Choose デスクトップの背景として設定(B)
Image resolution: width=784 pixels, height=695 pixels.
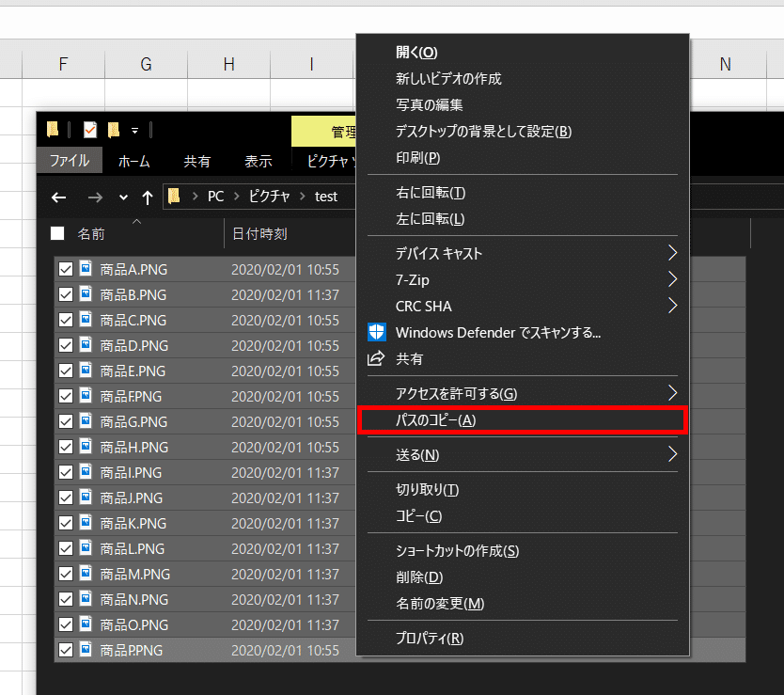click(523, 131)
